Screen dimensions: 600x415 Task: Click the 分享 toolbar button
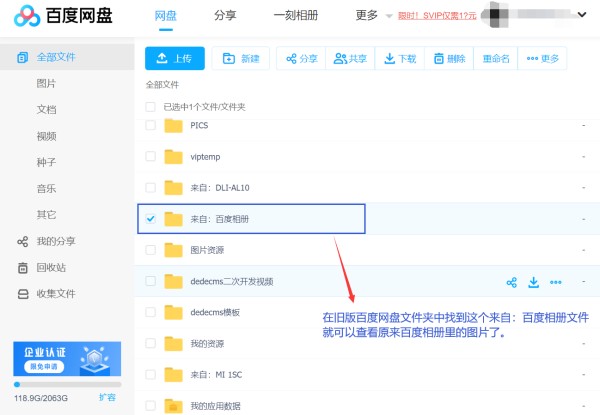pos(301,59)
